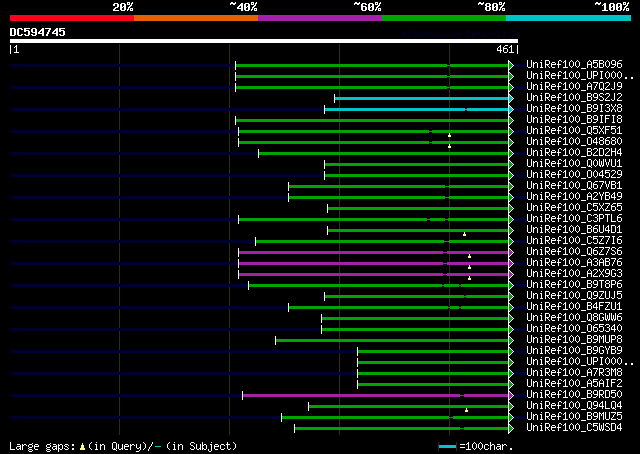The width and height of the screenshot is (640, 454).
Task: Click the yellow gap marker under A3AB76 row
Action: coord(469,267)
